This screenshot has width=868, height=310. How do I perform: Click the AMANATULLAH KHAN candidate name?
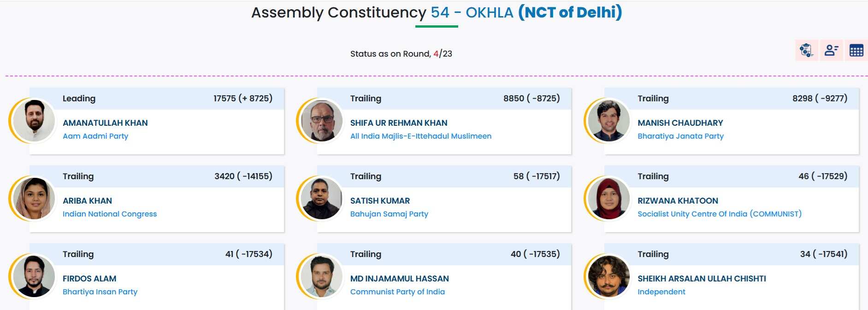coord(105,123)
